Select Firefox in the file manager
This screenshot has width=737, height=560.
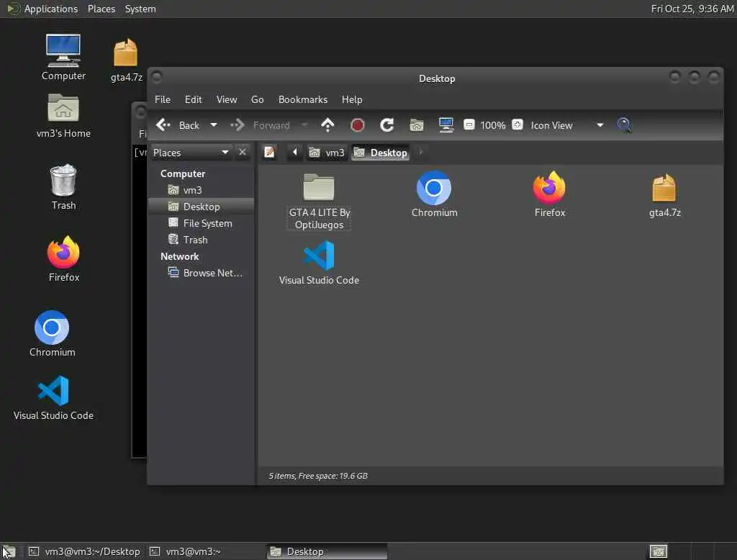tap(549, 194)
